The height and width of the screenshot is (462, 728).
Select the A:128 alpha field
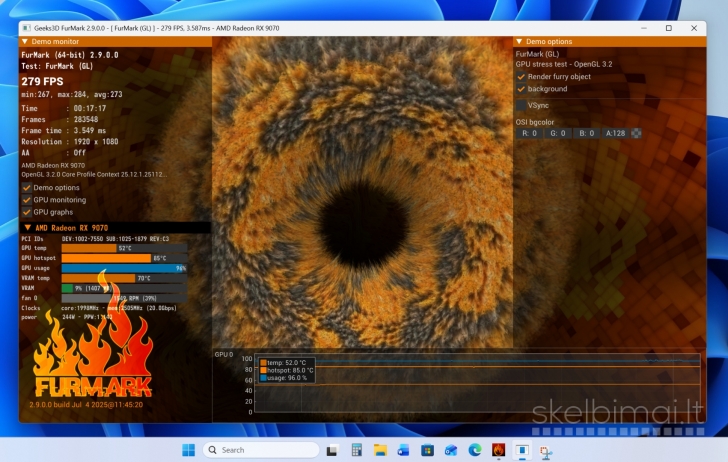(x=615, y=133)
